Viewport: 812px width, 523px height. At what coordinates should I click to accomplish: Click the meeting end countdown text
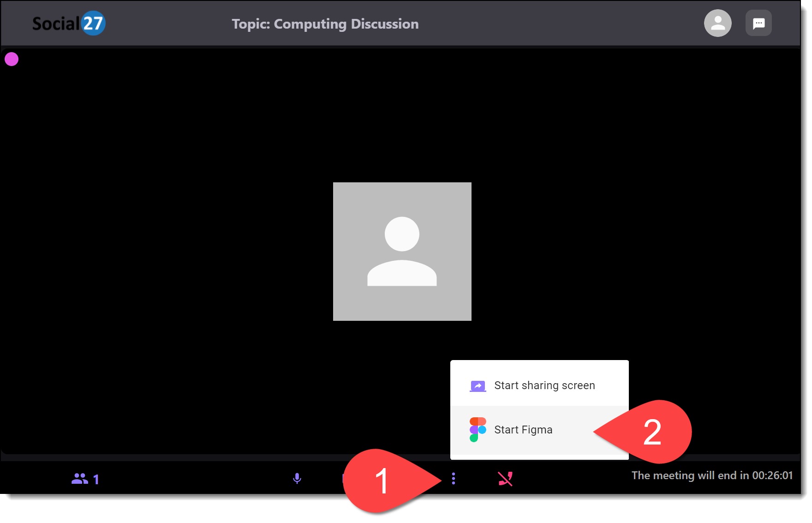tap(711, 475)
